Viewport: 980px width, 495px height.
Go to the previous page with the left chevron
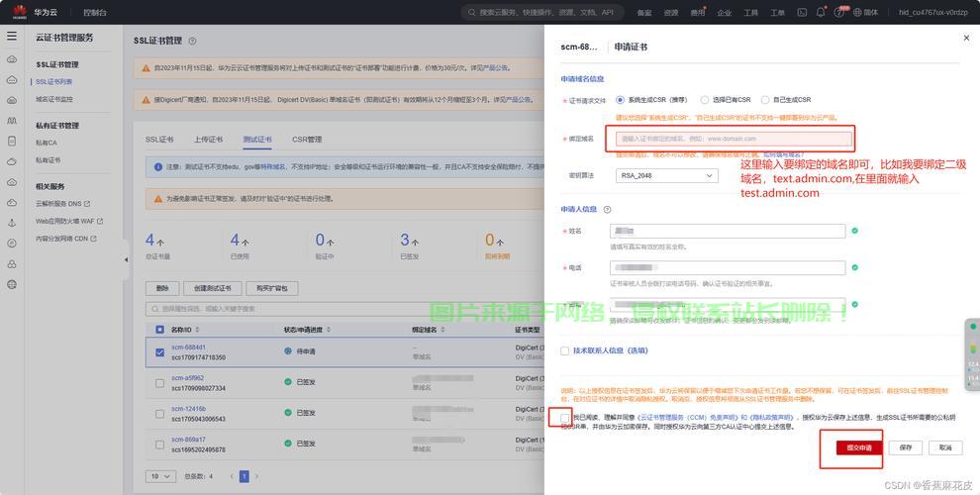232,476
